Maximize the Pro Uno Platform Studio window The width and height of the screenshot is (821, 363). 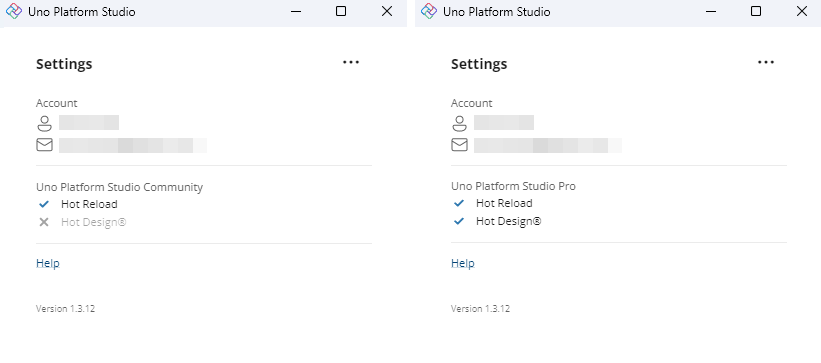[756, 11]
